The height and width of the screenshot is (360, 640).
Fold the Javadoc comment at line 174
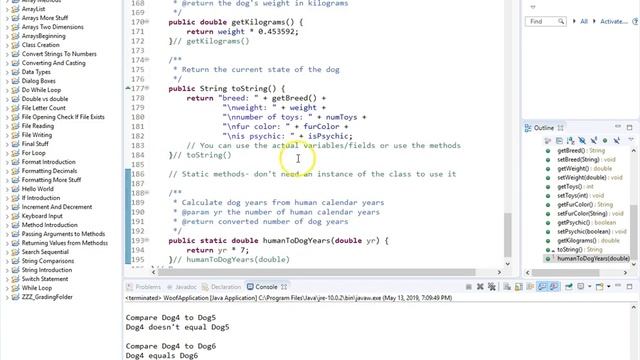coord(147,60)
